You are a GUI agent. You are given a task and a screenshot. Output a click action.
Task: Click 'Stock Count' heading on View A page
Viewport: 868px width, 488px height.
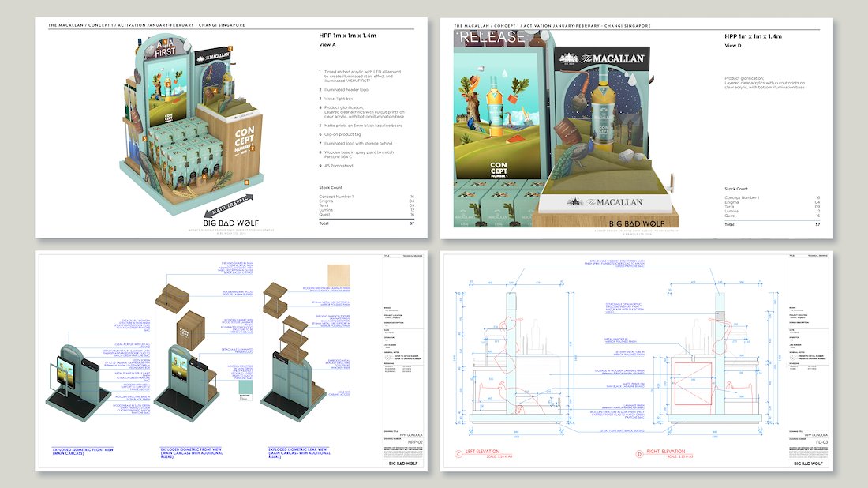click(331, 188)
